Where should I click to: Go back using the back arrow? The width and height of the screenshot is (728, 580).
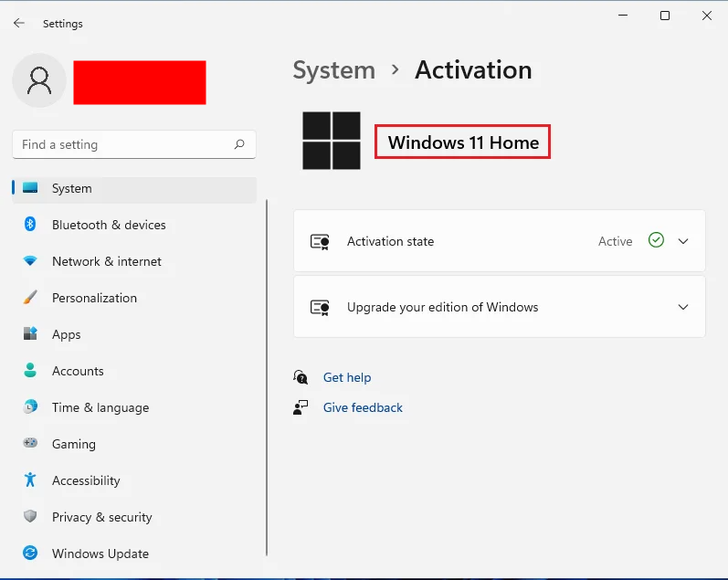(19, 23)
